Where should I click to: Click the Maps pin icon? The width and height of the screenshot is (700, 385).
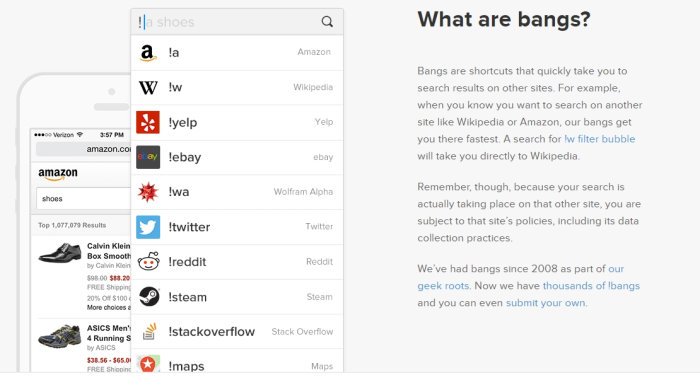click(x=148, y=364)
